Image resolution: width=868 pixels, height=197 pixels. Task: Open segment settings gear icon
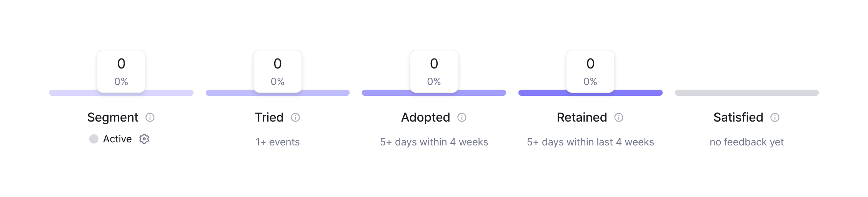[x=144, y=139]
